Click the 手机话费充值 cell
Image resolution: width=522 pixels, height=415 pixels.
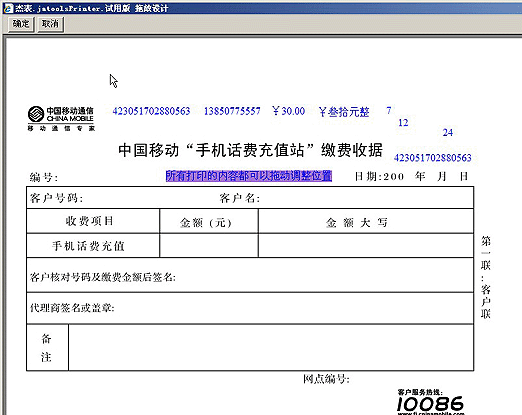(93, 246)
